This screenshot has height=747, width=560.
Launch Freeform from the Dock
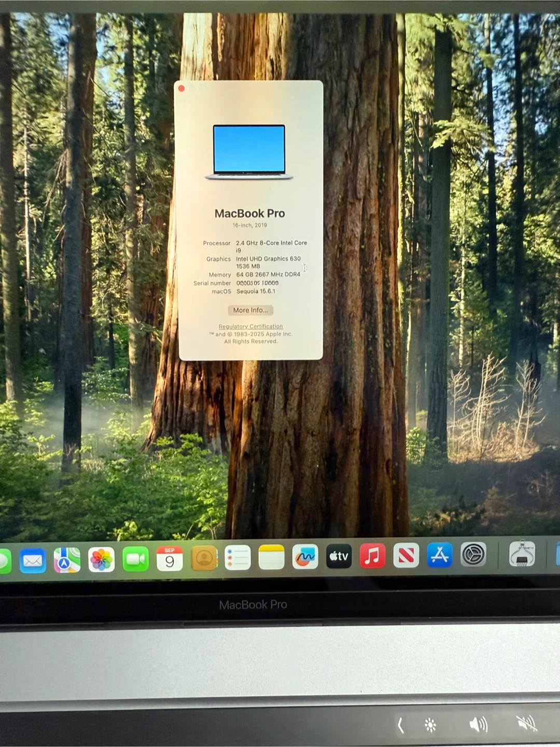(x=305, y=557)
